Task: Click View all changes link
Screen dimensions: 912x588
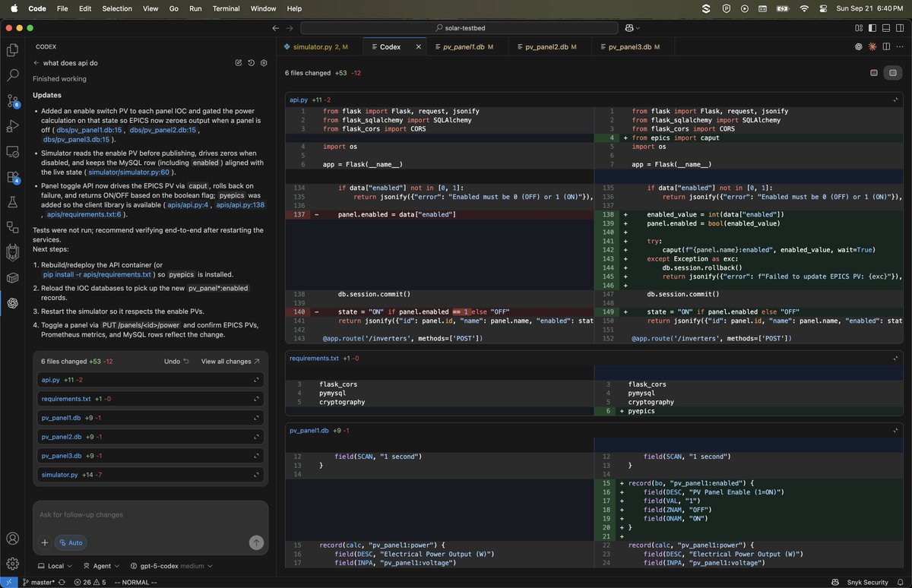Action: click(x=230, y=362)
